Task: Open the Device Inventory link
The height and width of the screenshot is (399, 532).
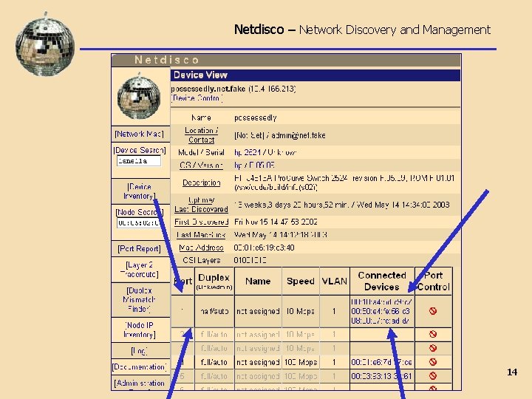Action: click(x=140, y=191)
